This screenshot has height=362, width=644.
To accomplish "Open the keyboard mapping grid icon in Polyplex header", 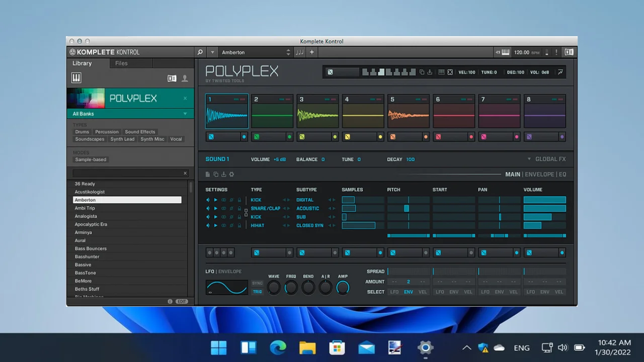I will (x=441, y=72).
